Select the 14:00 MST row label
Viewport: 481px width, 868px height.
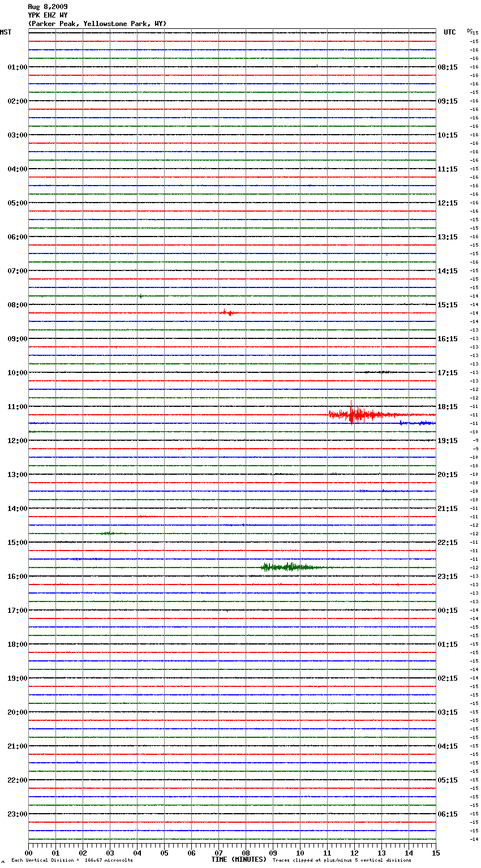(x=18, y=509)
